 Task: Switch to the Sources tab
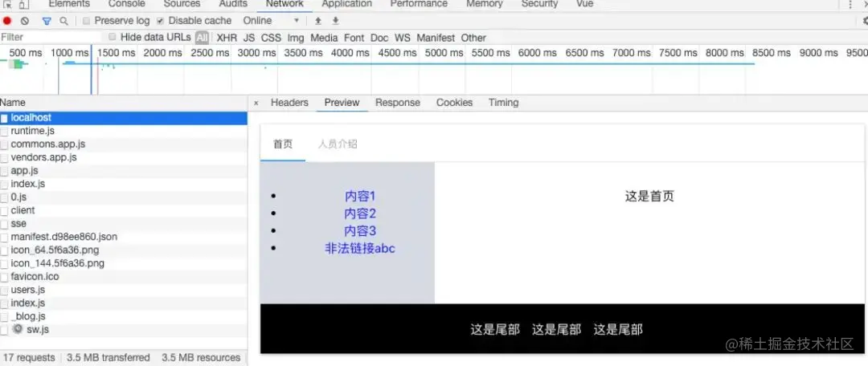tap(182, 4)
